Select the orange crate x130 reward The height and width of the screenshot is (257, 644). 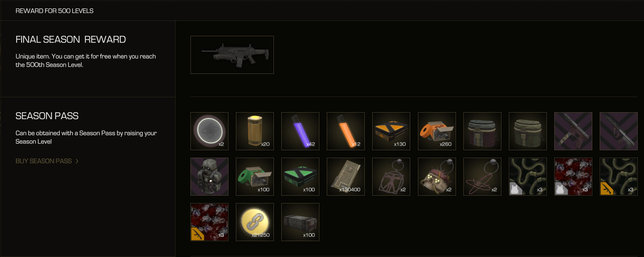pos(391,131)
